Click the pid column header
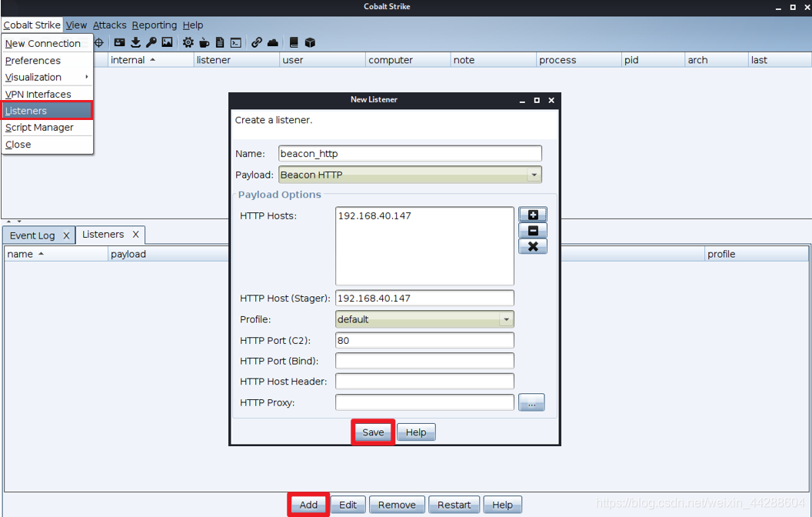The width and height of the screenshot is (812, 517). (x=653, y=60)
